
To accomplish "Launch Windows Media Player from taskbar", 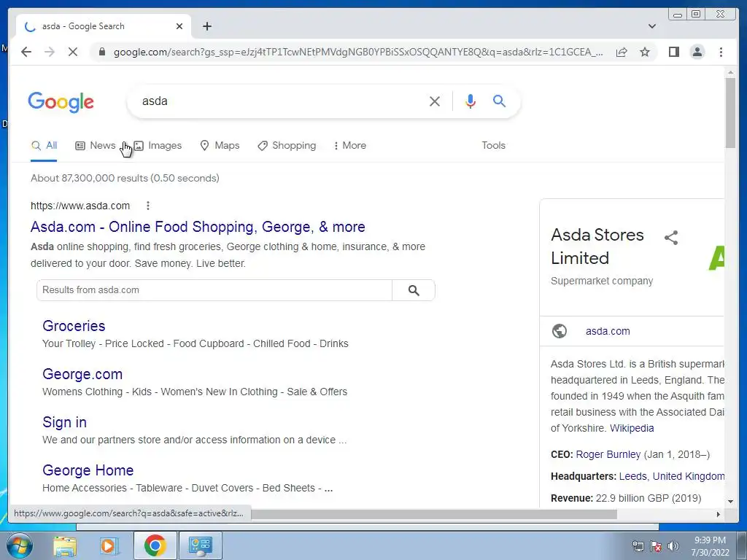I will [109, 545].
